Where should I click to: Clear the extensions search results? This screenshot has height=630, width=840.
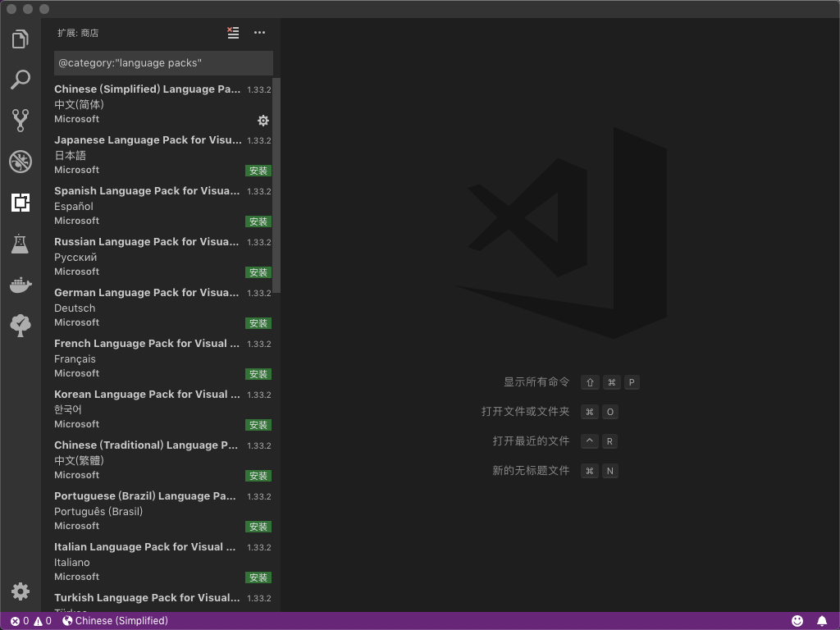233,33
